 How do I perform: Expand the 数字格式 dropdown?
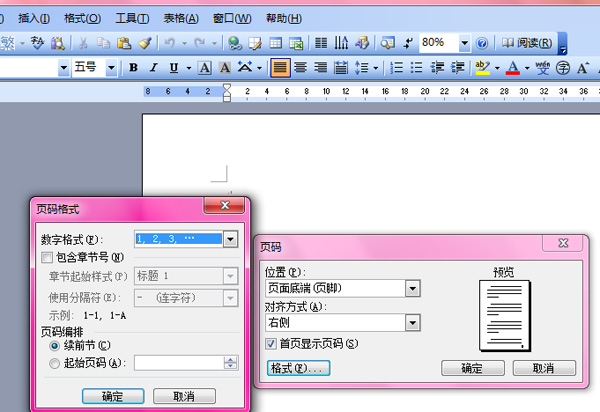click(230, 240)
